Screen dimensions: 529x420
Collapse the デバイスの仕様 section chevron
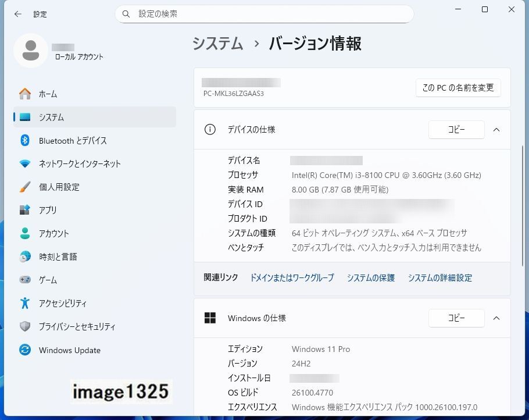click(496, 130)
